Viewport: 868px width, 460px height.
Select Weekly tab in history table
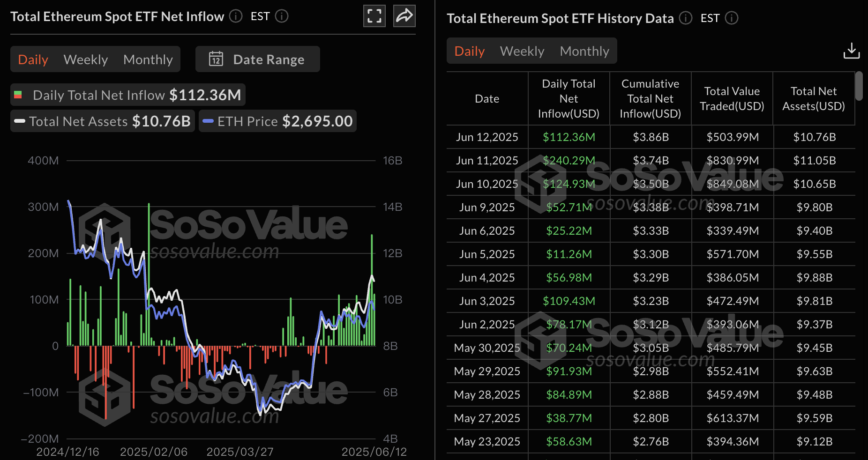[522, 51]
